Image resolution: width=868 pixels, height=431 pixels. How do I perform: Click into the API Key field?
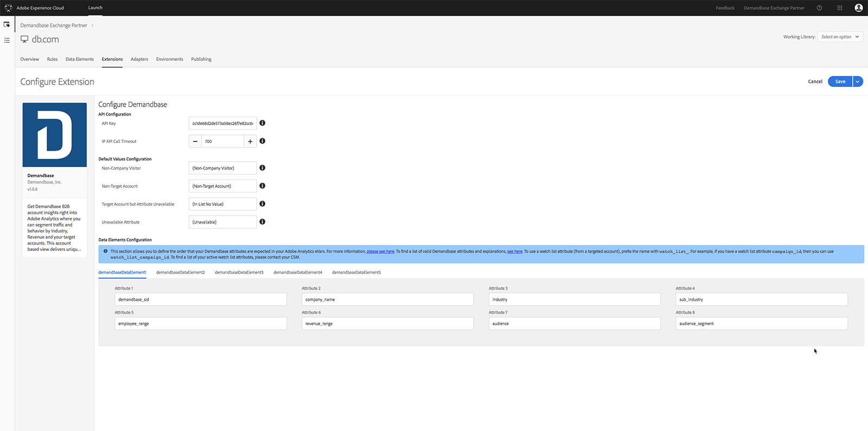[x=222, y=123]
